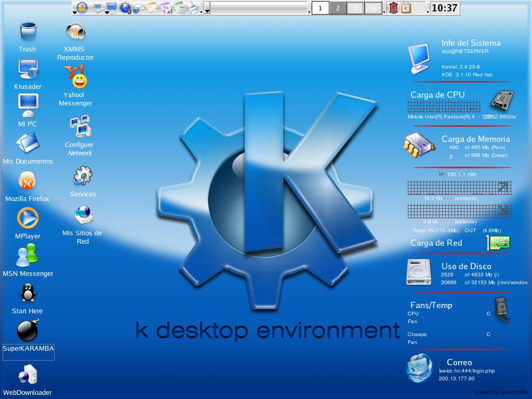Viewport: 532px width, 399px height.
Task: Open the monitor icon in the panel
Action: pyautogui.click(x=112, y=7)
